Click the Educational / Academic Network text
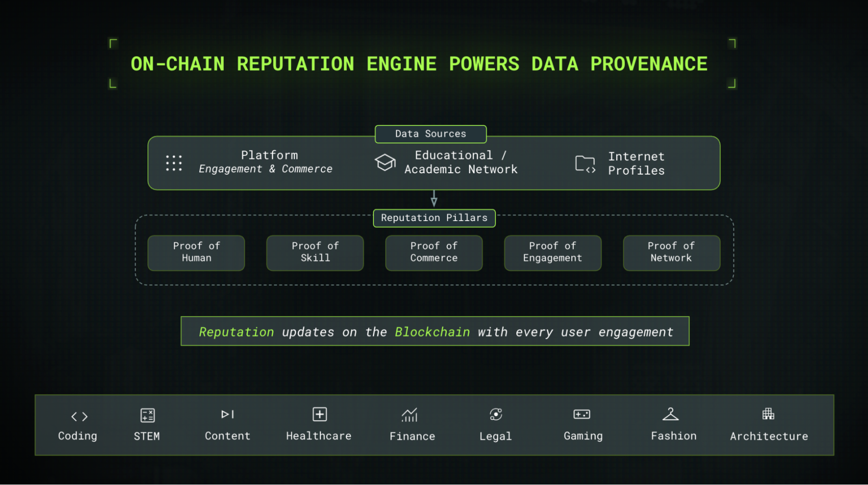The height and width of the screenshot is (485, 868). (461, 162)
